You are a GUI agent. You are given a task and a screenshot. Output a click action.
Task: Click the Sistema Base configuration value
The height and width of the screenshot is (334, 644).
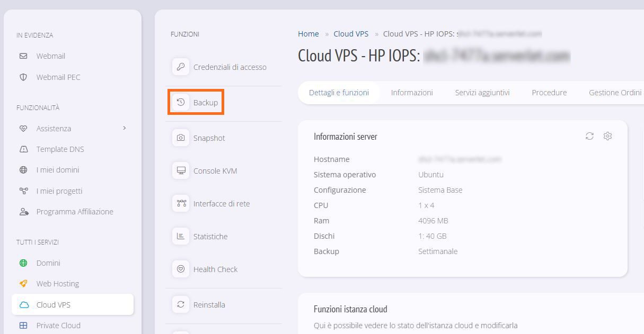coord(440,190)
